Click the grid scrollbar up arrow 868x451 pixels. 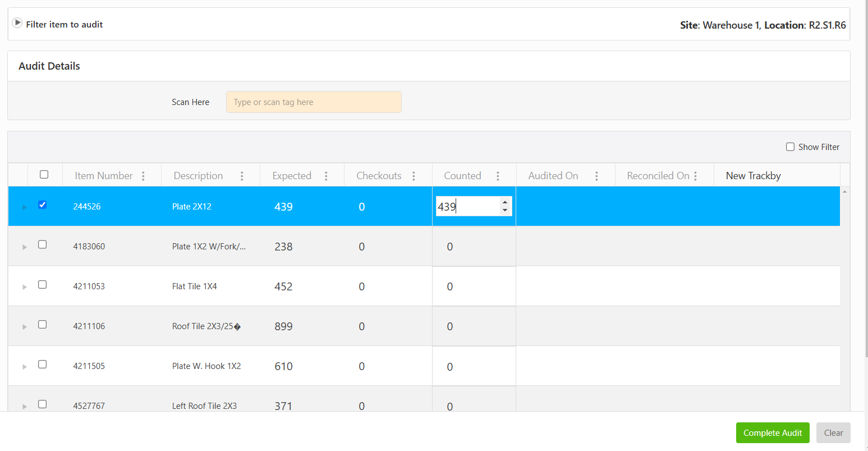(844, 192)
